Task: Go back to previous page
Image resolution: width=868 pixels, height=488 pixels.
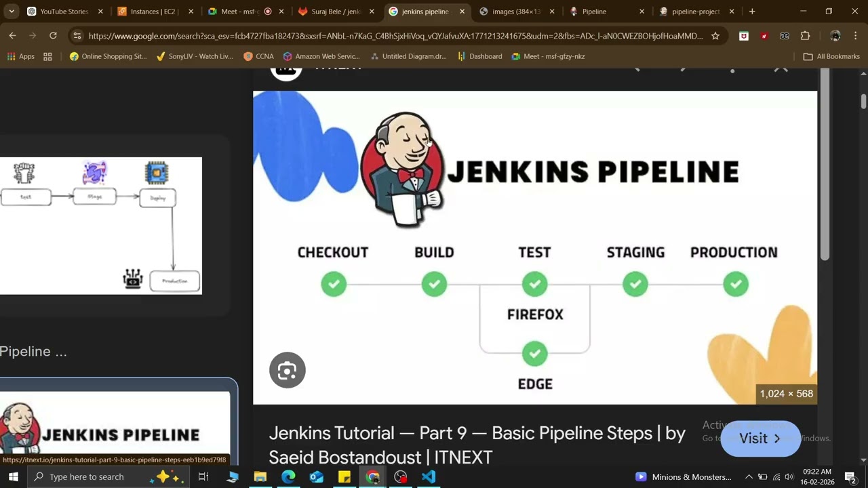Action: pos(12,36)
